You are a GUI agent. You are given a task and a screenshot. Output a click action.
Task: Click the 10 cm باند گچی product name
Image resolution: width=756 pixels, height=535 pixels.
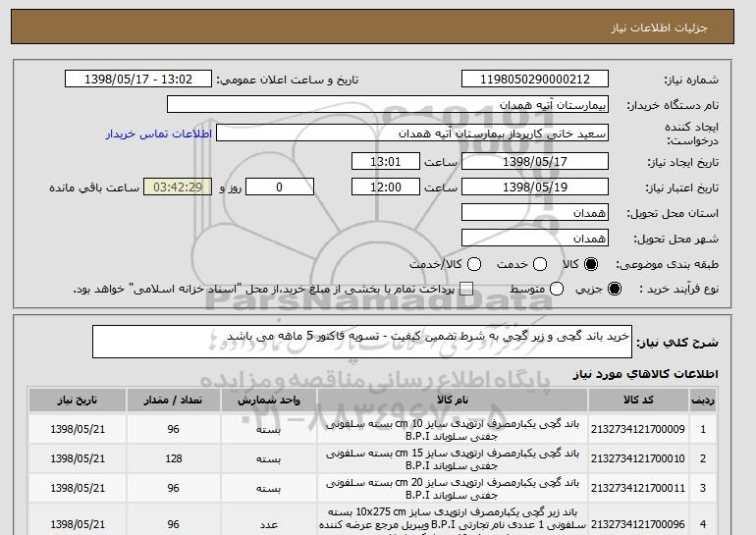click(x=453, y=430)
